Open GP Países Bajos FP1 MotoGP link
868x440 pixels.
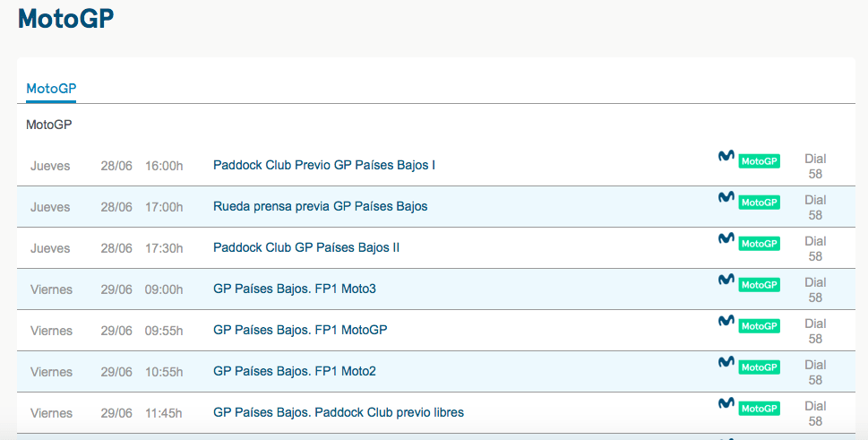(300, 330)
